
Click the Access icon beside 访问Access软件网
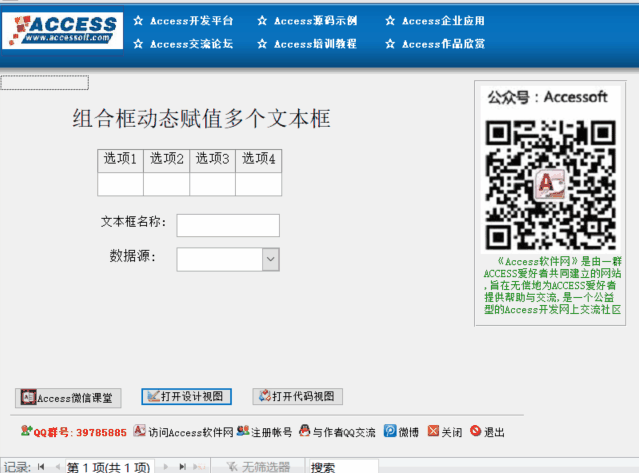(140, 431)
